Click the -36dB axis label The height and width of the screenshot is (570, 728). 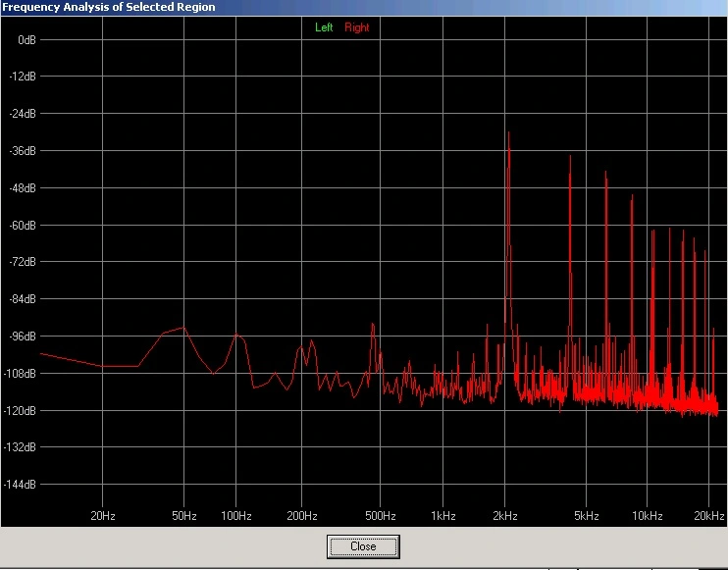coord(23,150)
